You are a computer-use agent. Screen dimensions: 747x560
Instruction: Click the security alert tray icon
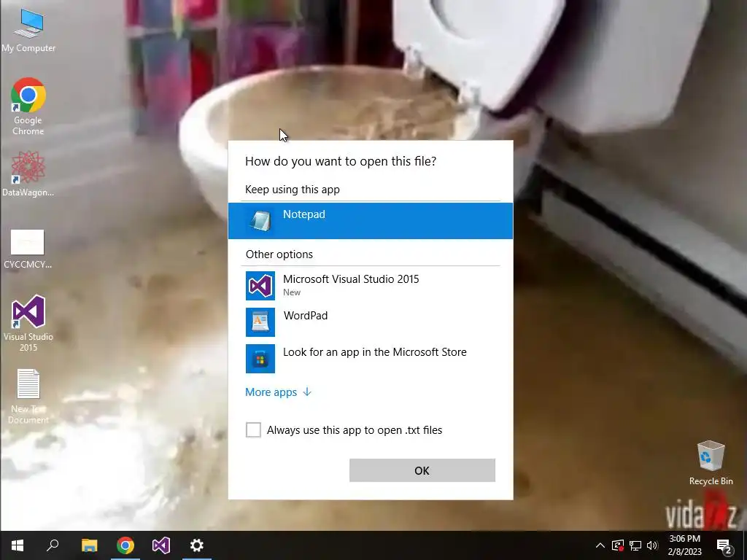tap(618, 545)
